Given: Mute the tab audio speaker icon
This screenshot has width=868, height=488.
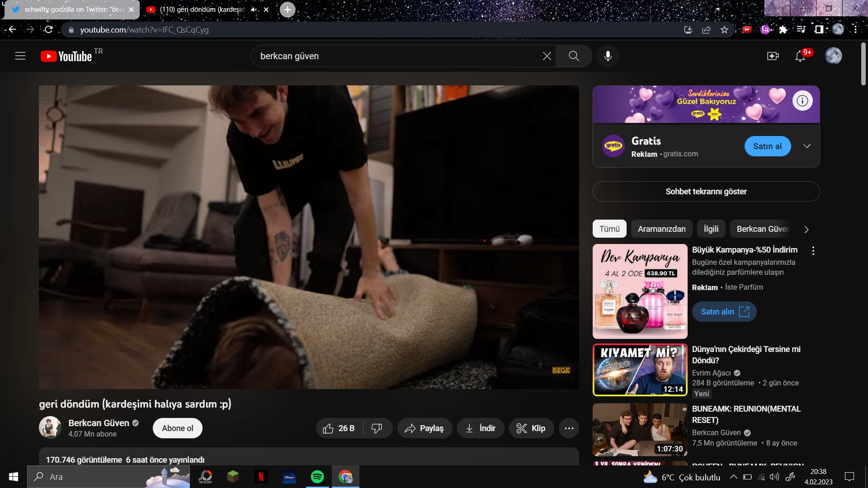Looking at the screenshot, I should (x=254, y=9).
